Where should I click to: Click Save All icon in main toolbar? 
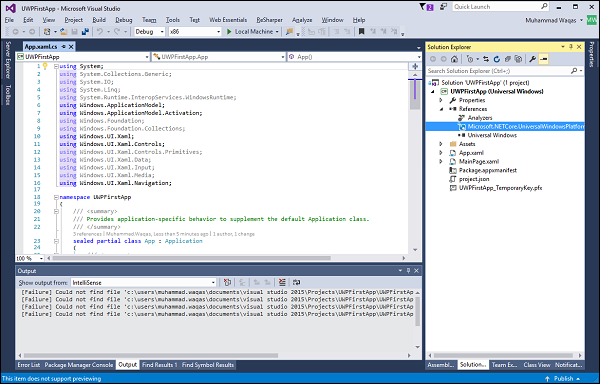pyautogui.click(x=85, y=32)
